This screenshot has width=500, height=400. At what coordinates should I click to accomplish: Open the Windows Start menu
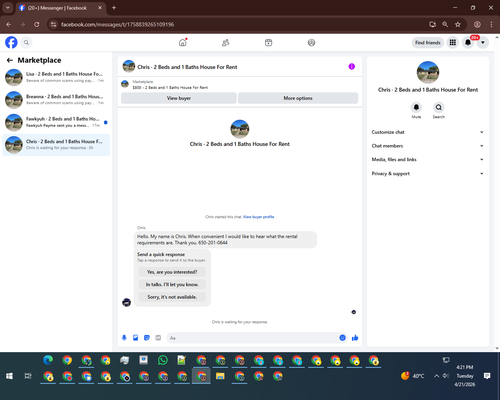coord(9,376)
